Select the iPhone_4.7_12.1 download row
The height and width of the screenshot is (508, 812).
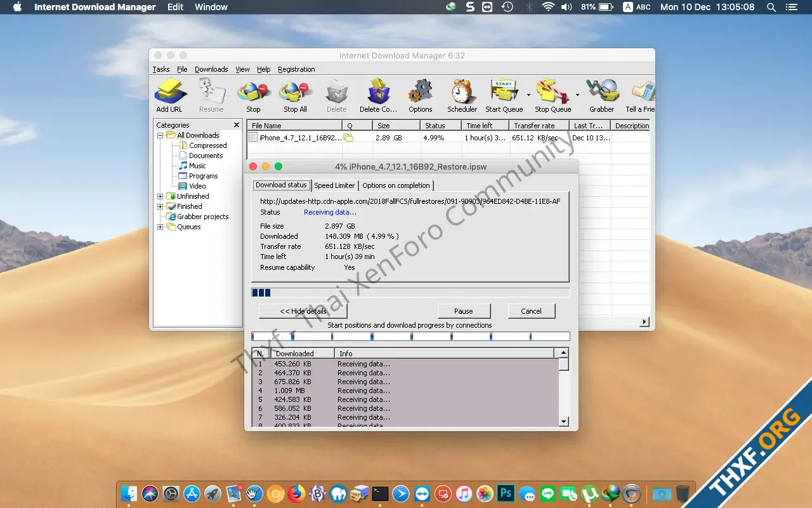pos(448,137)
